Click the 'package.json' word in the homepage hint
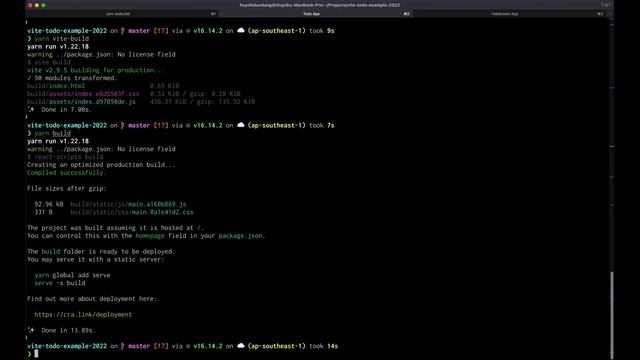This screenshot has height=360, width=640. (x=240, y=236)
